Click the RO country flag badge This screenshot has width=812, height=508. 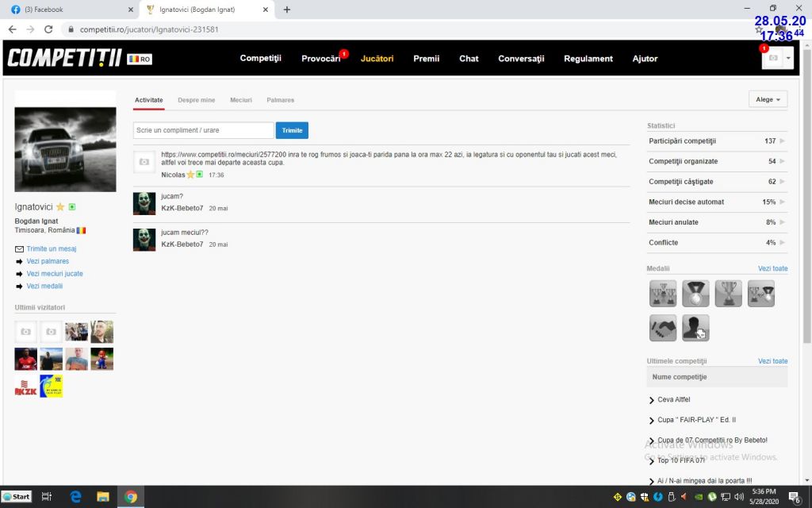[140, 60]
